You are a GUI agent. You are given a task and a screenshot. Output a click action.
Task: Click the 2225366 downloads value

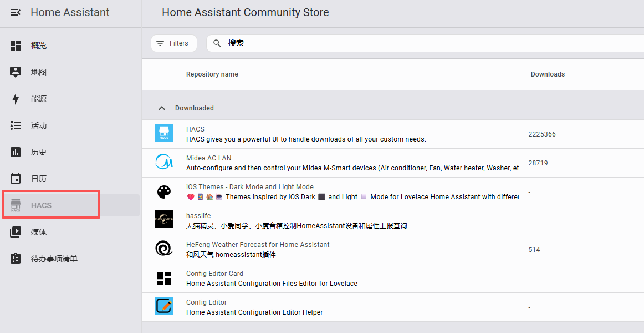click(x=541, y=134)
